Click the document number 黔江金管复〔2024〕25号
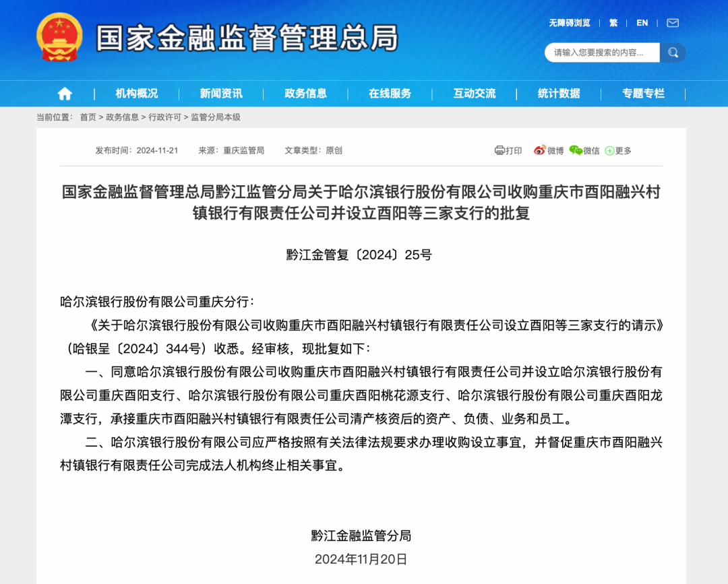 [359, 255]
